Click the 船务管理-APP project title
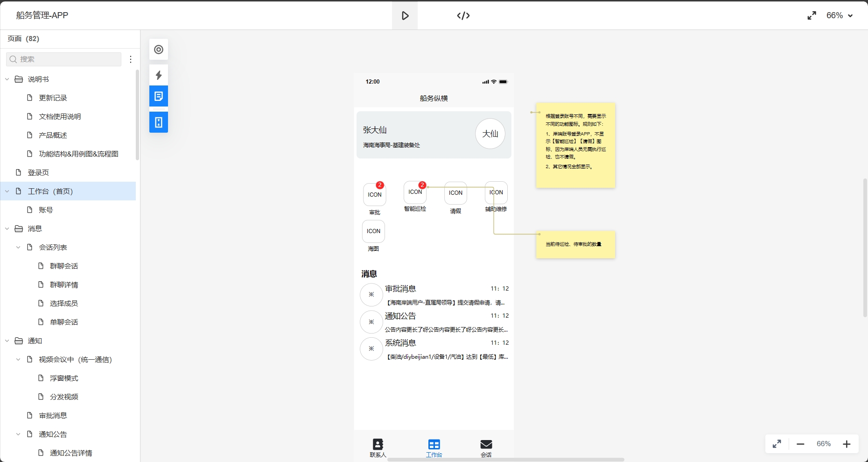This screenshot has width=868, height=462. [42, 15]
